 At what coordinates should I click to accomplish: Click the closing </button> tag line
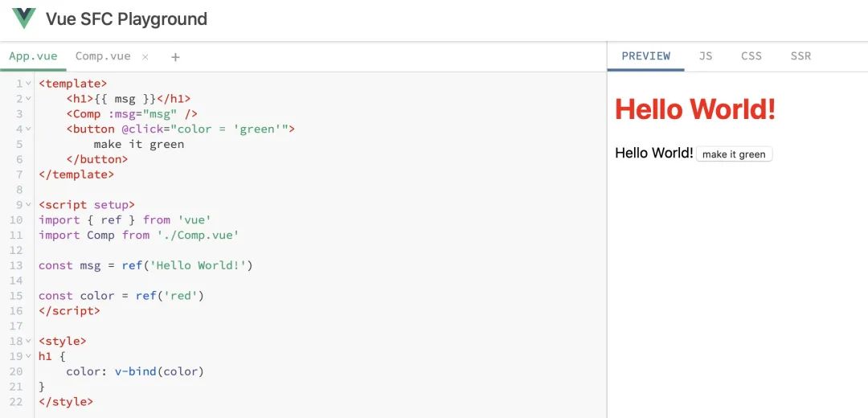coord(97,159)
